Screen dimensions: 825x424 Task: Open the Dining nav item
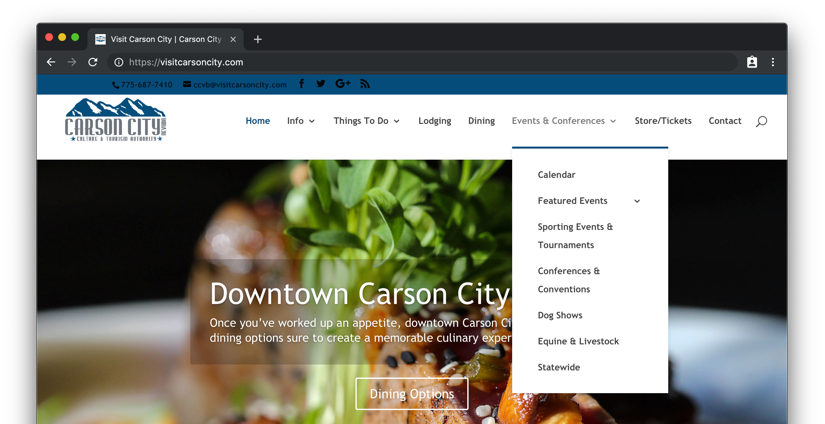tap(481, 121)
